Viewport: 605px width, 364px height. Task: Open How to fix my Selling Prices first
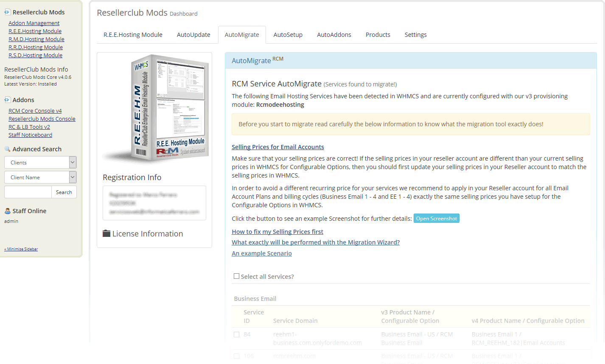pyautogui.click(x=277, y=232)
